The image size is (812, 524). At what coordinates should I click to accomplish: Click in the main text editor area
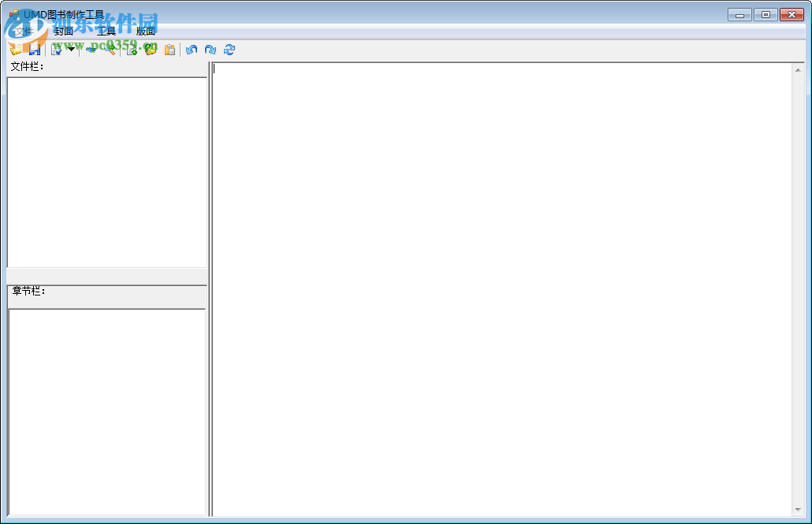pyautogui.click(x=502, y=289)
